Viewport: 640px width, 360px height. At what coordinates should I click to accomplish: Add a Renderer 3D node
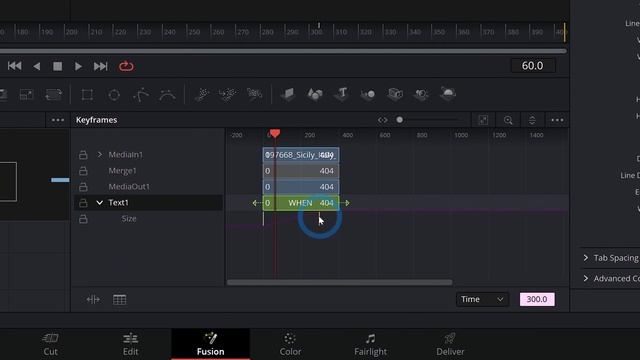448,94
